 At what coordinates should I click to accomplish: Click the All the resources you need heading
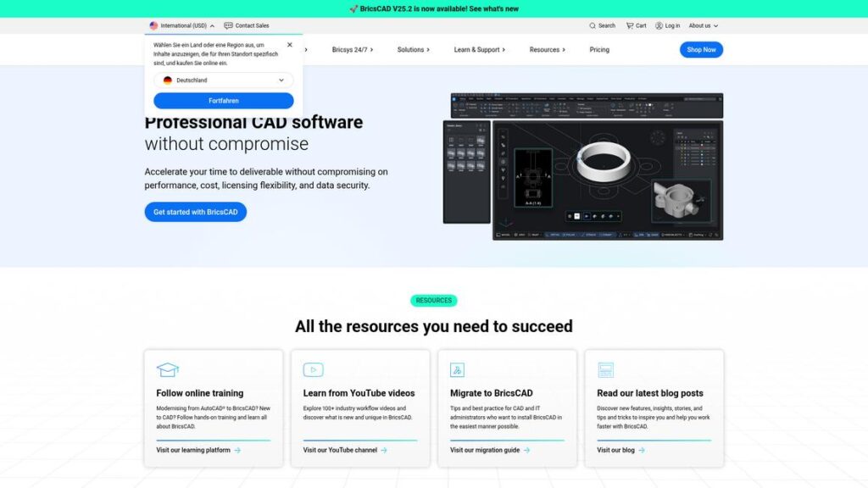tap(433, 326)
